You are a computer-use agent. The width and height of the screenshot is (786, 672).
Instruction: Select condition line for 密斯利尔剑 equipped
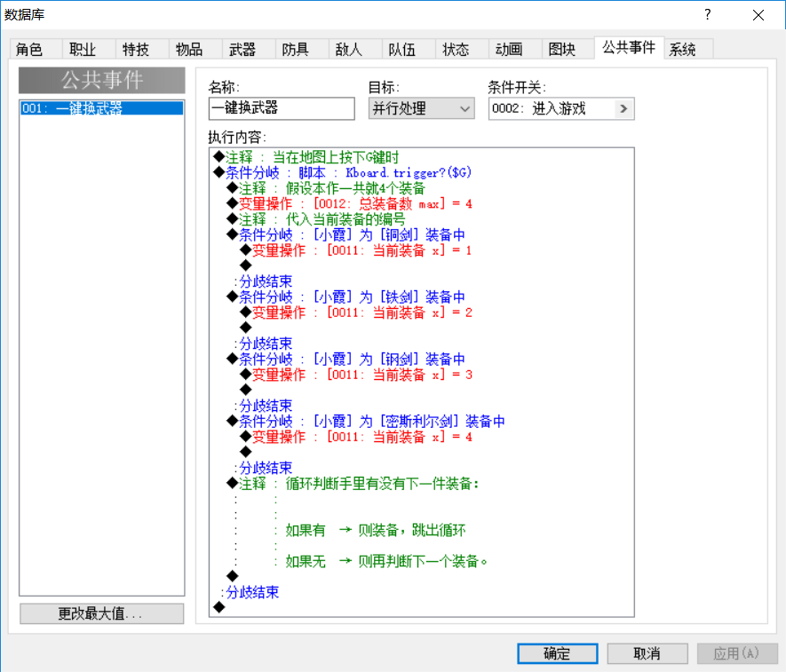coord(366,421)
